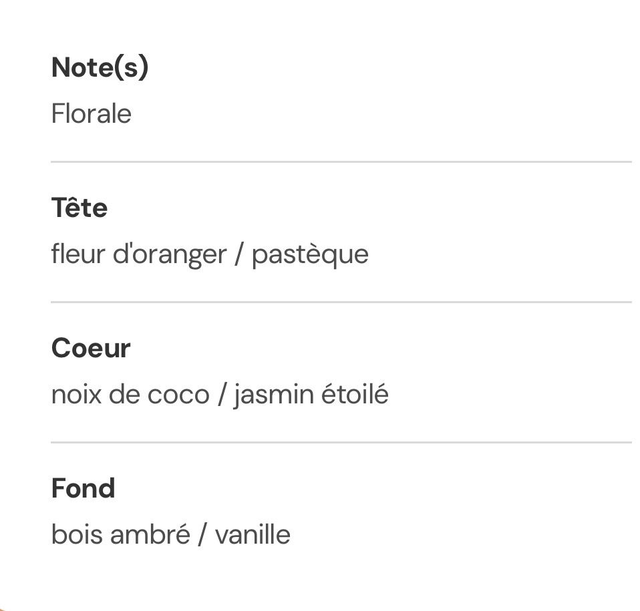Viewport: 640px width, 611px height.
Task: Click the slash between fleur d'oranger and pastèque
Action: (x=239, y=254)
